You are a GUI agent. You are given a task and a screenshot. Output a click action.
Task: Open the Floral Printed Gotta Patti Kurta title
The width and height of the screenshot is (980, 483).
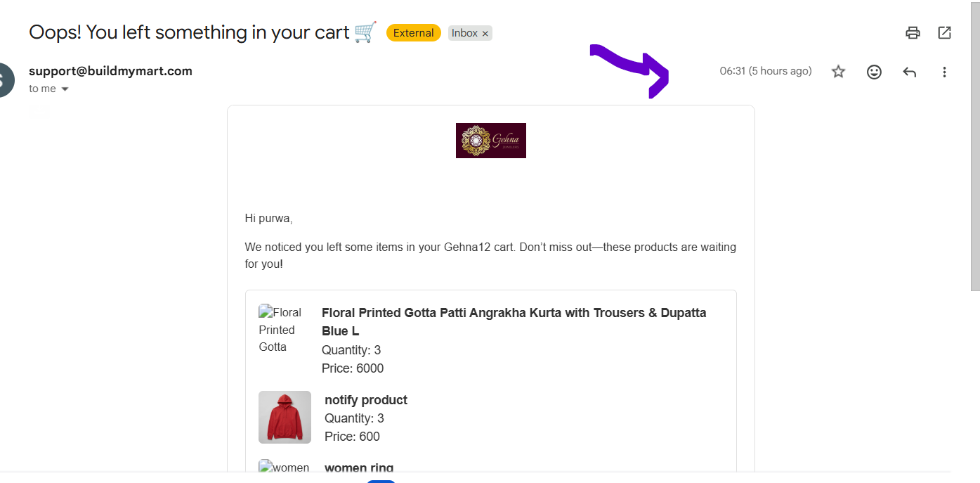pos(514,321)
